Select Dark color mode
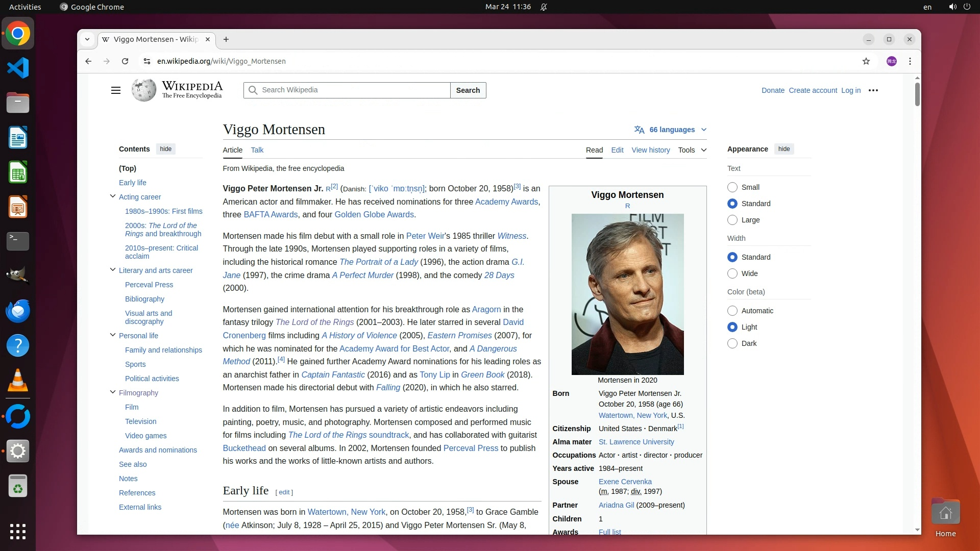This screenshot has height=551, width=980. [x=732, y=343]
